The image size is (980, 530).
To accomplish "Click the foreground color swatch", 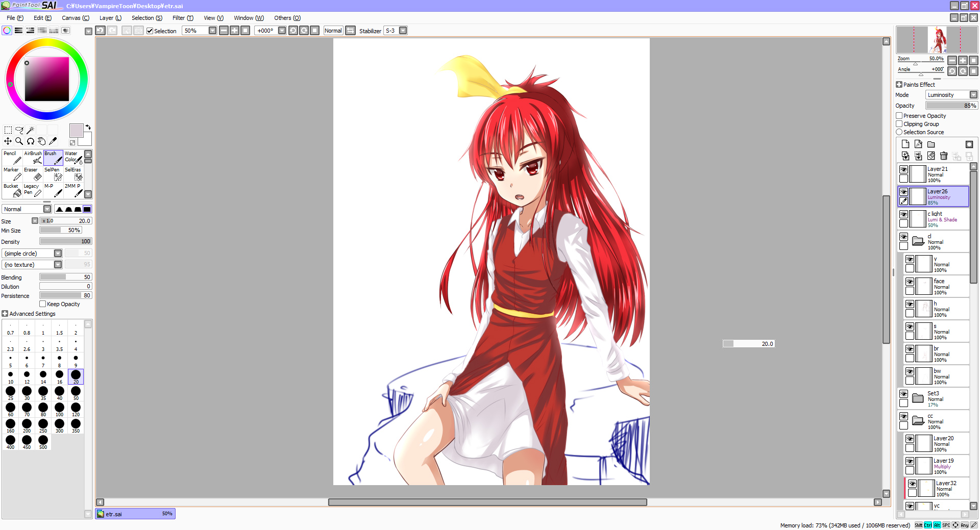I will [76, 131].
